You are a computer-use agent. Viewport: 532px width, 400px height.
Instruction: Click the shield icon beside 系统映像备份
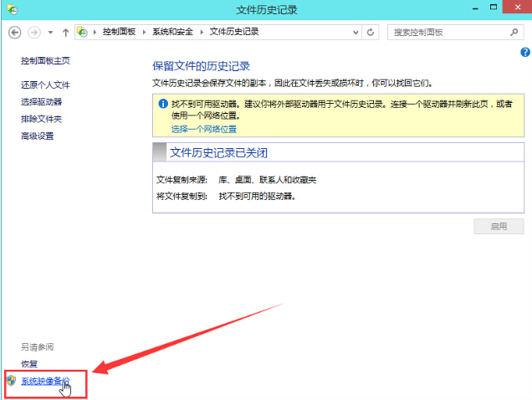pyautogui.click(x=11, y=381)
